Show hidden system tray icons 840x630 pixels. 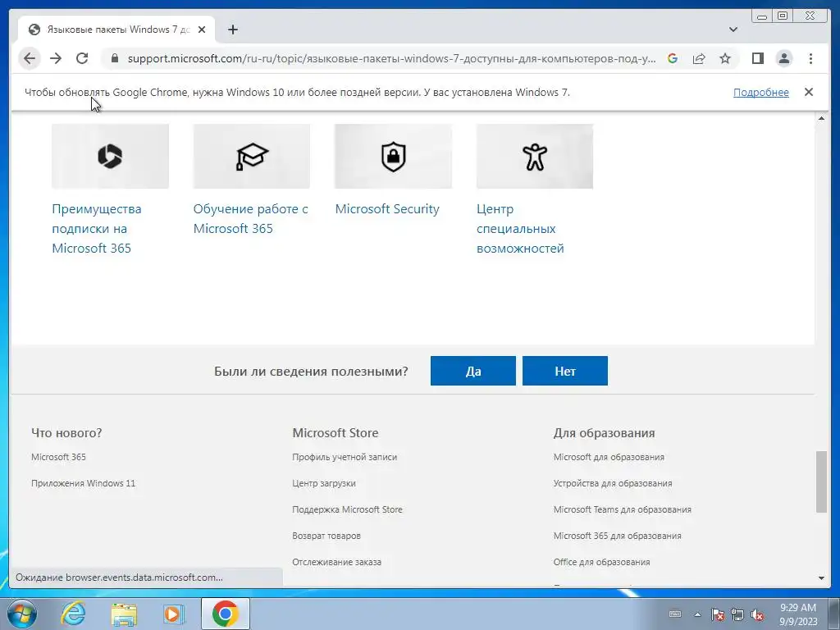pyautogui.click(x=697, y=614)
